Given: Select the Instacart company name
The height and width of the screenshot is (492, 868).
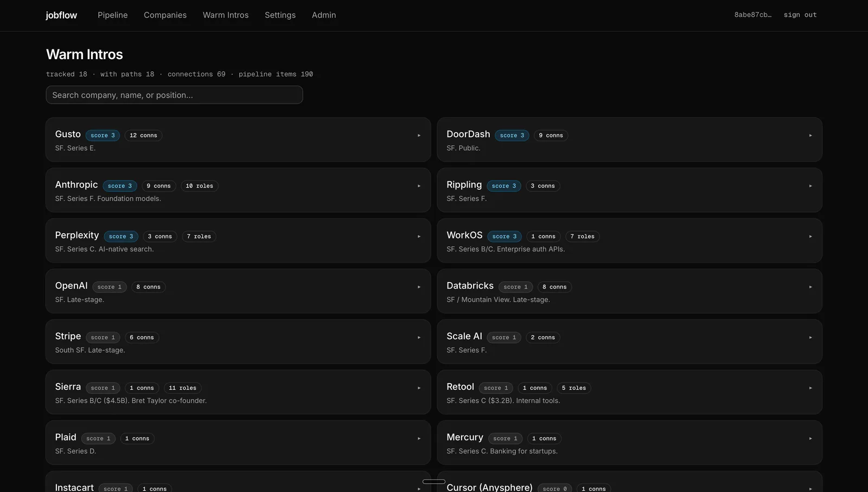Looking at the screenshot, I should (74, 488).
